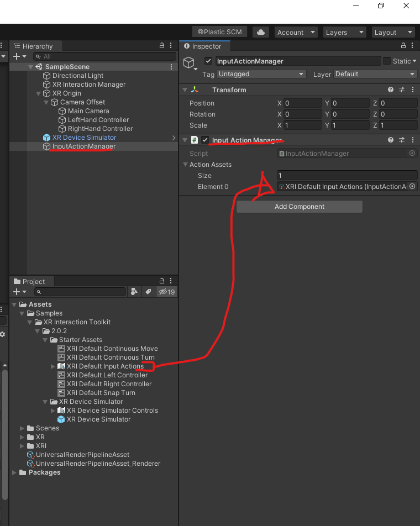The height and width of the screenshot is (526, 420).
Task: Click the Hierarchy create plus button
Action: 19,56
